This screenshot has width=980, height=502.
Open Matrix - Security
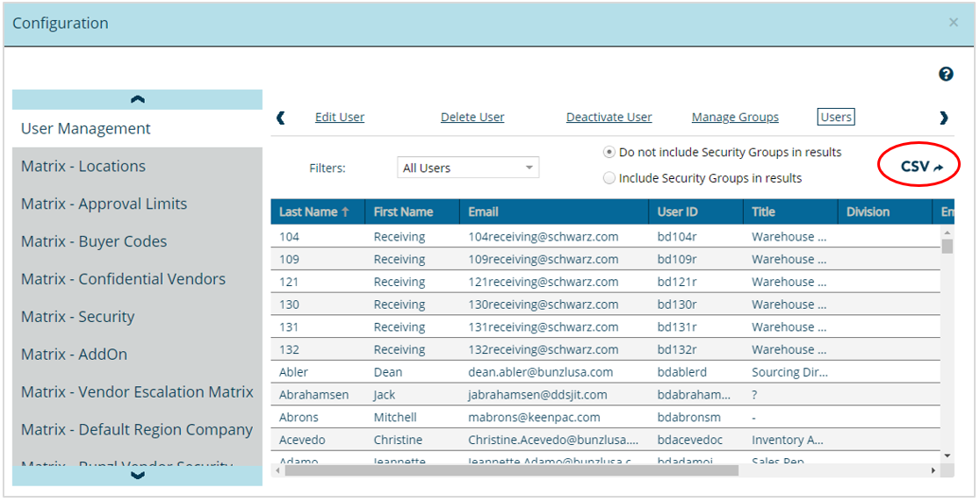(138, 317)
